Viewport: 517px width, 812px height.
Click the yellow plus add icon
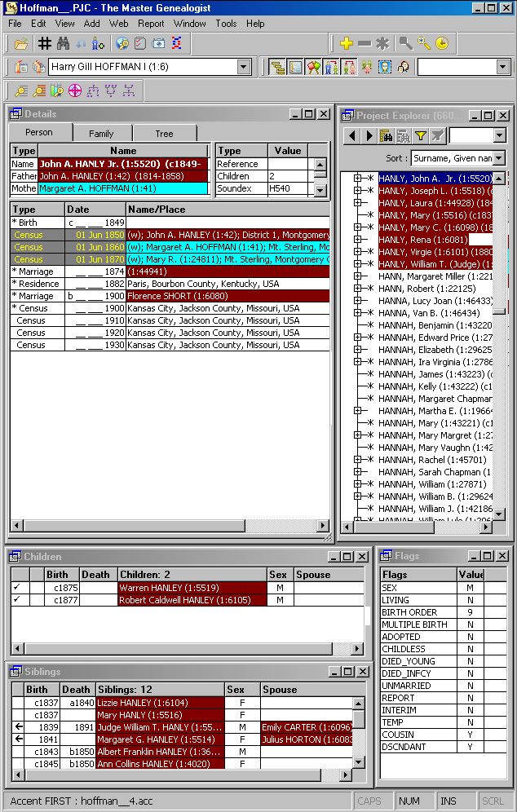pos(347,43)
